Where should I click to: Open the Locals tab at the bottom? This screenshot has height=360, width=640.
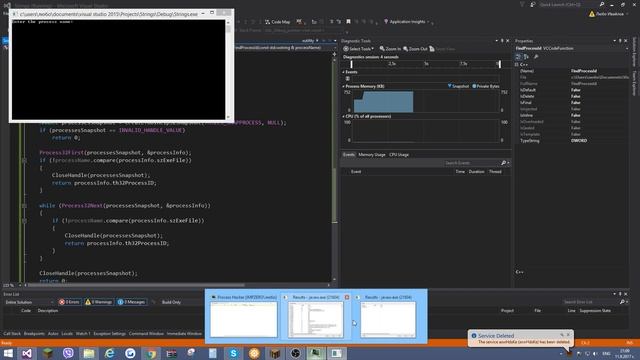click(x=67, y=333)
